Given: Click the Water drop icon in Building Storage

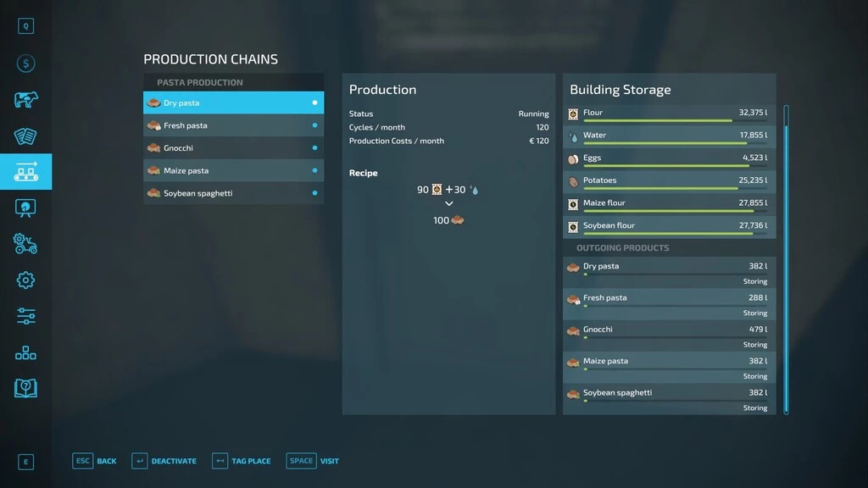Looking at the screenshot, I should [x=573, y=136].
